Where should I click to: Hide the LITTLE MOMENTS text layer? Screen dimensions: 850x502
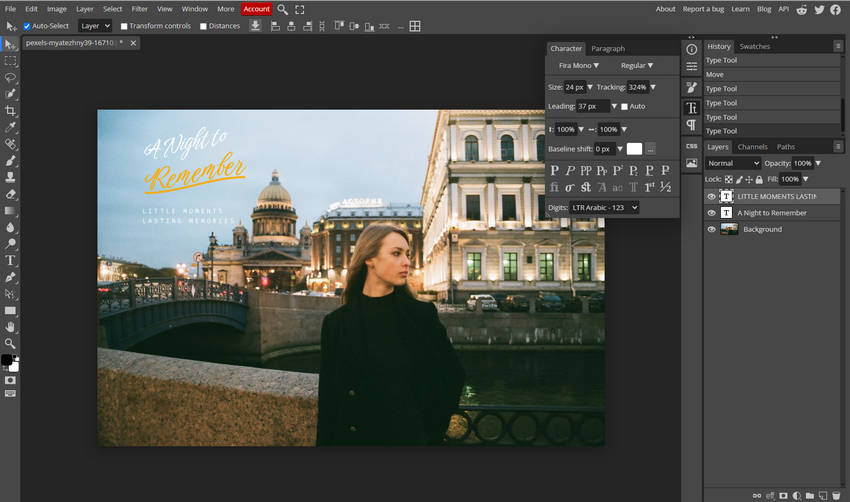pyautogui.click(x=712, y=197)
